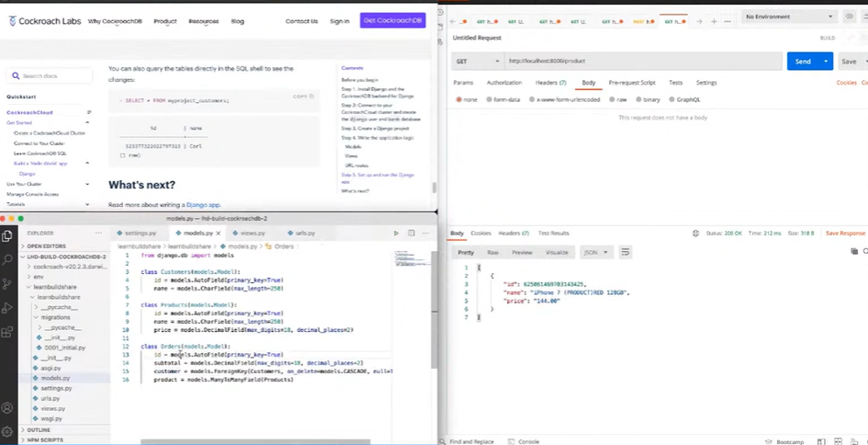Copy the SELECT query code block

[x=303, y=97]
